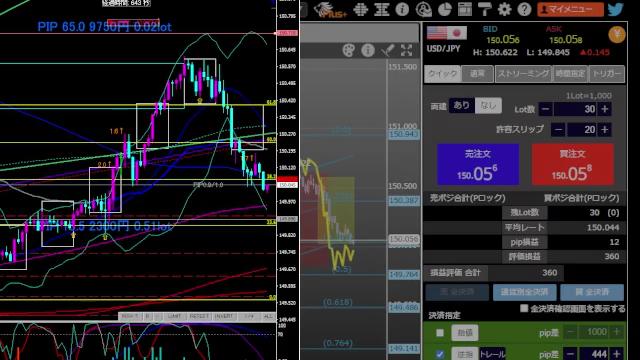Click the paint roller theme icon

[484, 9]
